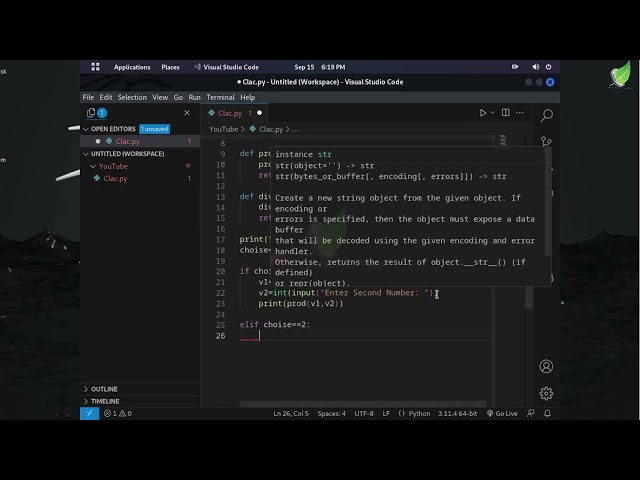Click the desktop leaf icon
This screenshot has height=480, width=640.
621,75
